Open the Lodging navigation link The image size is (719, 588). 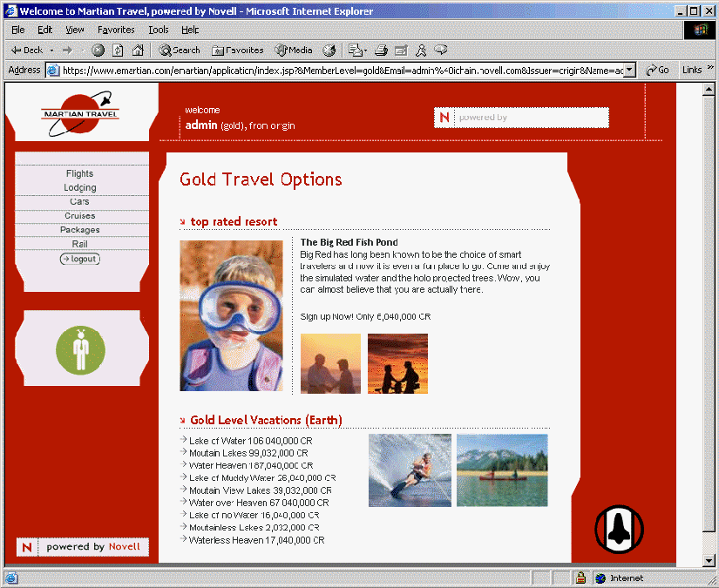(x=80, y=187)
